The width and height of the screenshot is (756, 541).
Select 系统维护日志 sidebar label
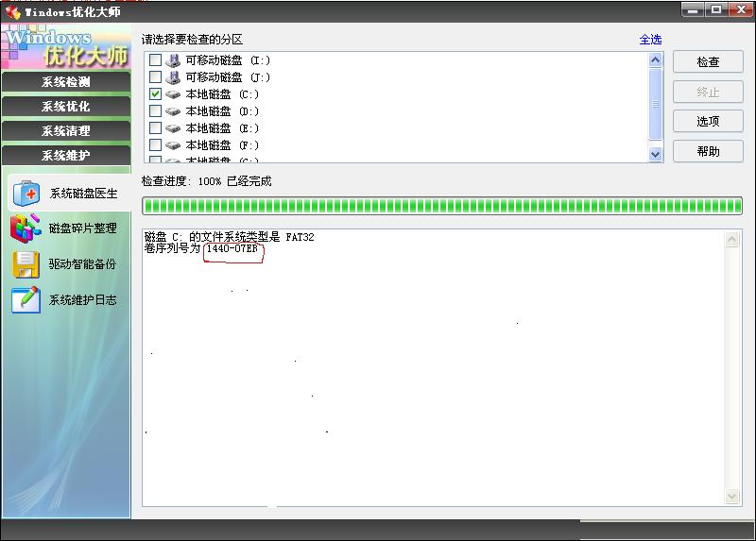click(x=82, y=300)
